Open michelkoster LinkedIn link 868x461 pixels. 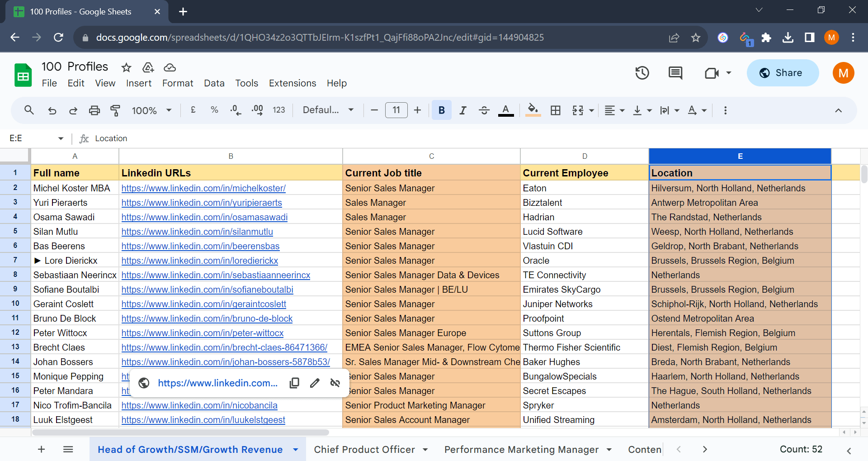pos(203,188)
